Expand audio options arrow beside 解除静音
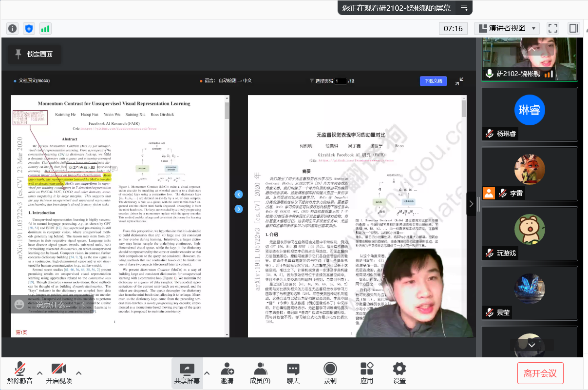Image resolution: width=588 pixels, height=390 pixels. [40, 373]
